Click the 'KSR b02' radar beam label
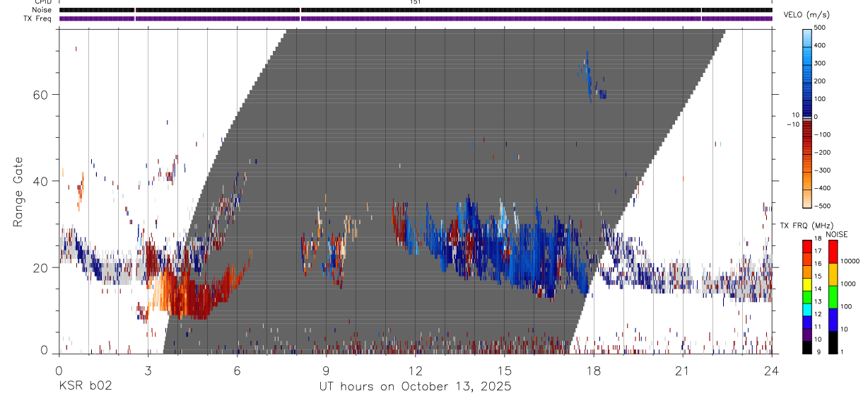 pos(85,386)
